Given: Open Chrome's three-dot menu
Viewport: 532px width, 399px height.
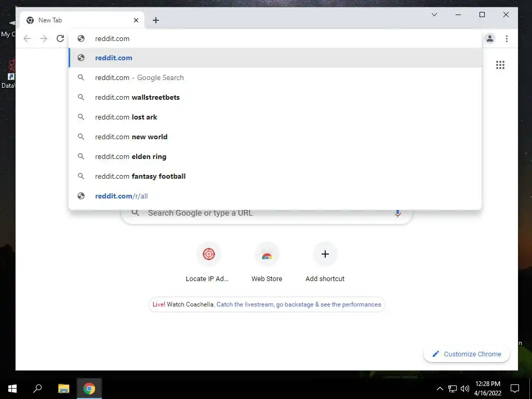Looking at the screenshot, I should pos(507,38).
